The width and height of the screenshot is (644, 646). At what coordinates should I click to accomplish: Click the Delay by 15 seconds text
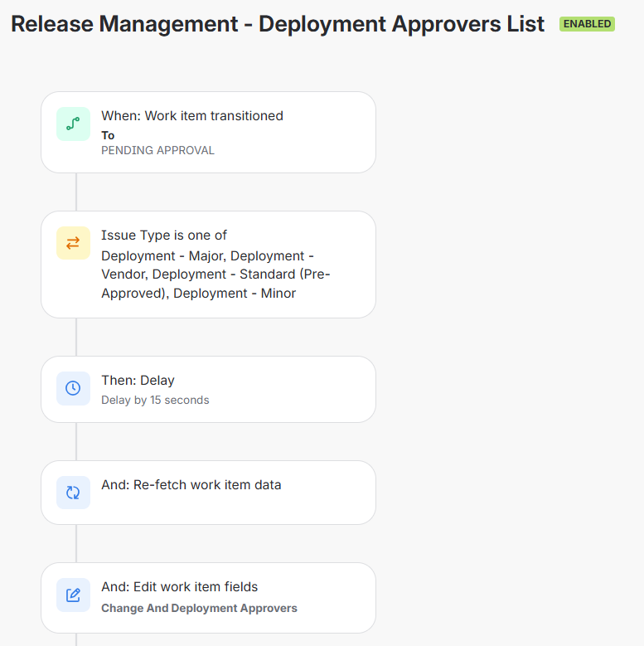(155, 400)
